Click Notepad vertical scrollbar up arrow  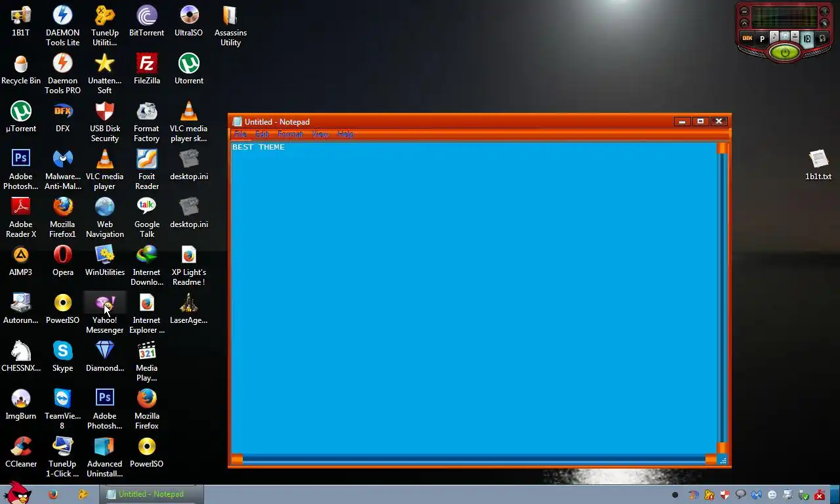pyautogui.click(x=723, y=148)
